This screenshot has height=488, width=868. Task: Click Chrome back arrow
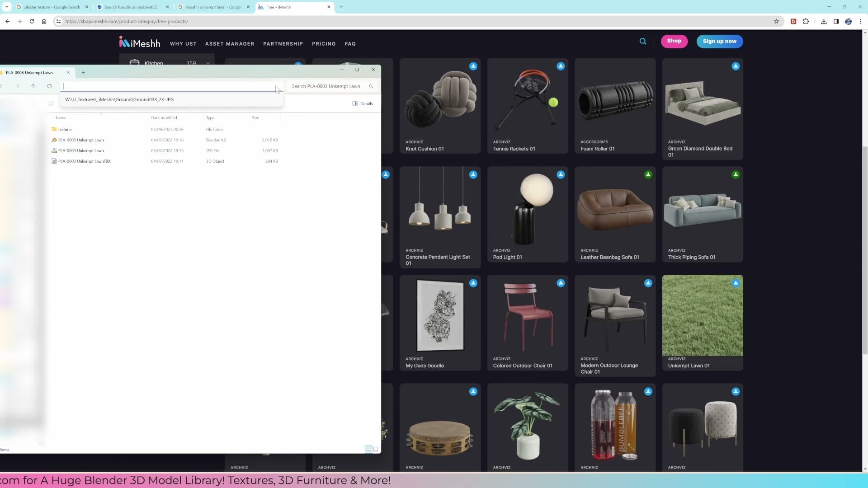click(7, 21)
